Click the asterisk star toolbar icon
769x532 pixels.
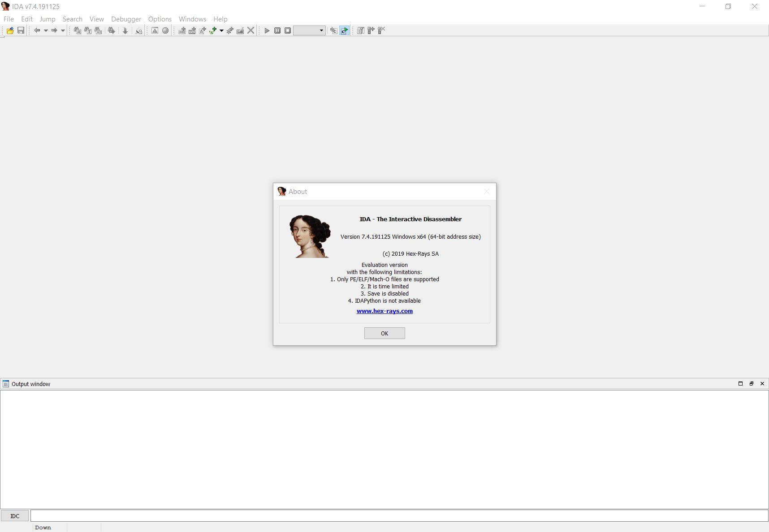click(x=230, y=30)
